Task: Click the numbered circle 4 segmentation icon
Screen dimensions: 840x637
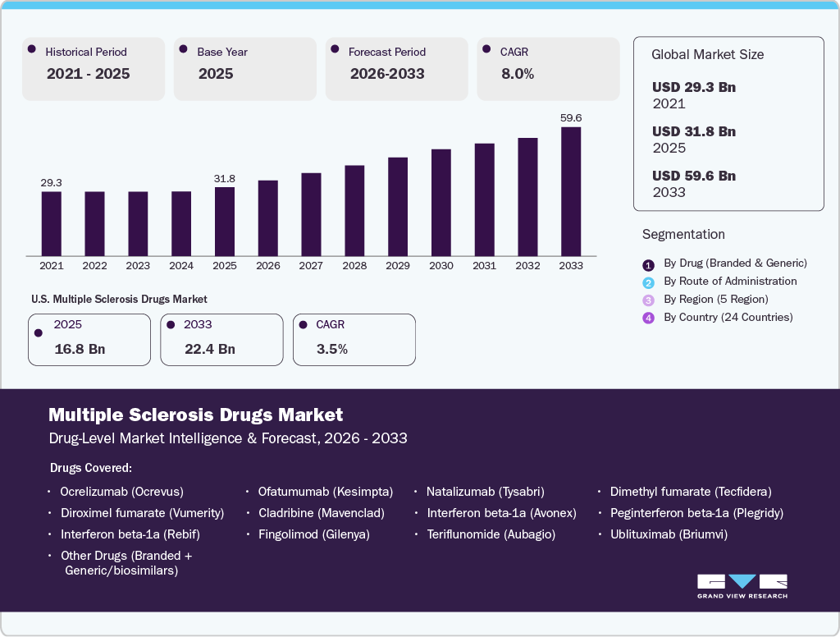Action: 648,318
